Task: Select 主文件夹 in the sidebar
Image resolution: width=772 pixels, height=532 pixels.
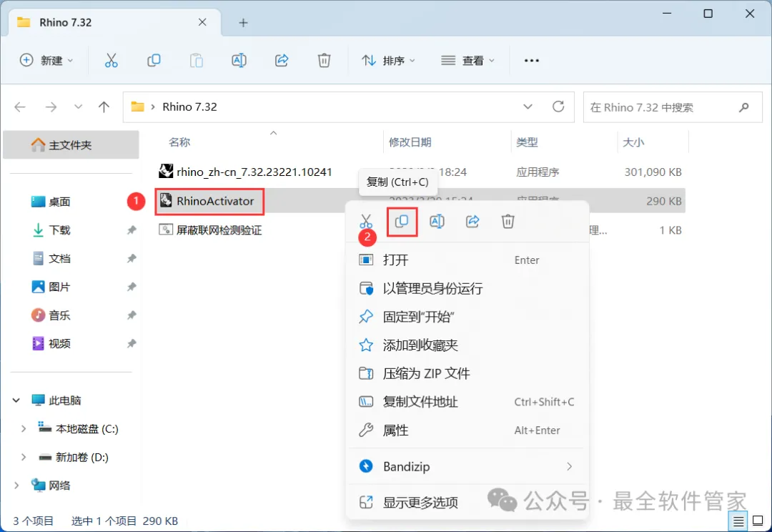Action: (x=71, y=145)
